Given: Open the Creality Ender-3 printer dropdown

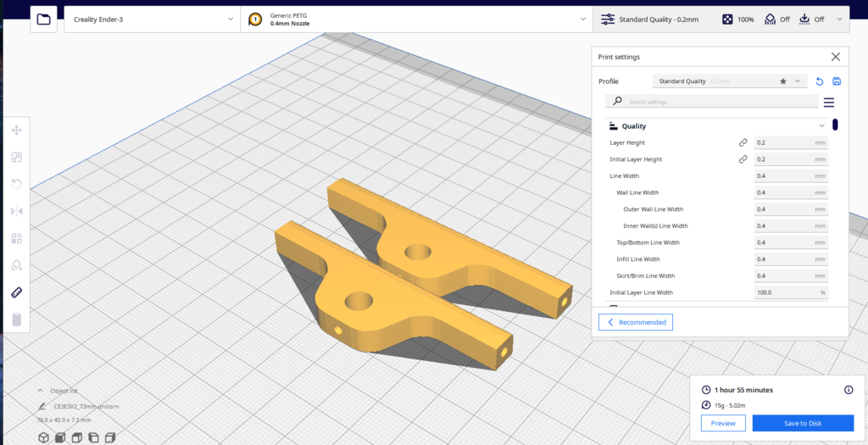Looking at the screenshot, I should coord(152,19).
